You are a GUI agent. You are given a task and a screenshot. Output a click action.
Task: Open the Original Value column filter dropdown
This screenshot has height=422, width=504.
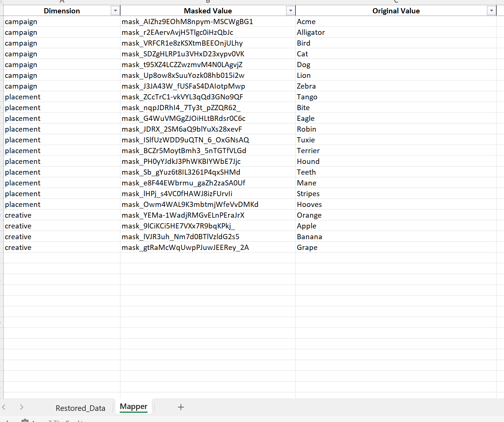pyautogui.click(x=491, y=11)
